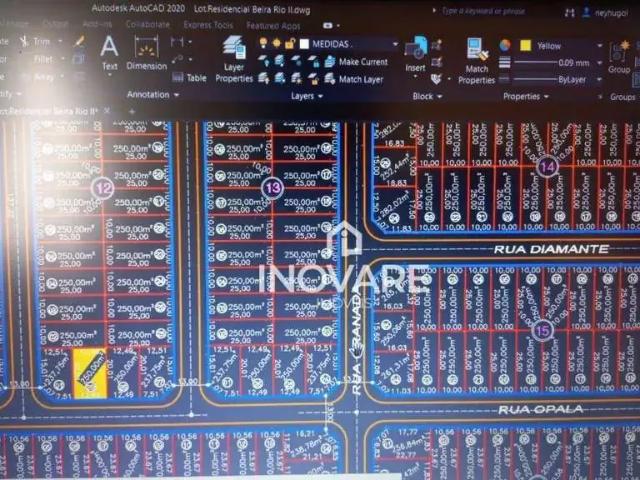Expand the Properties panel
640x480 pixels.
coord(526,97)
